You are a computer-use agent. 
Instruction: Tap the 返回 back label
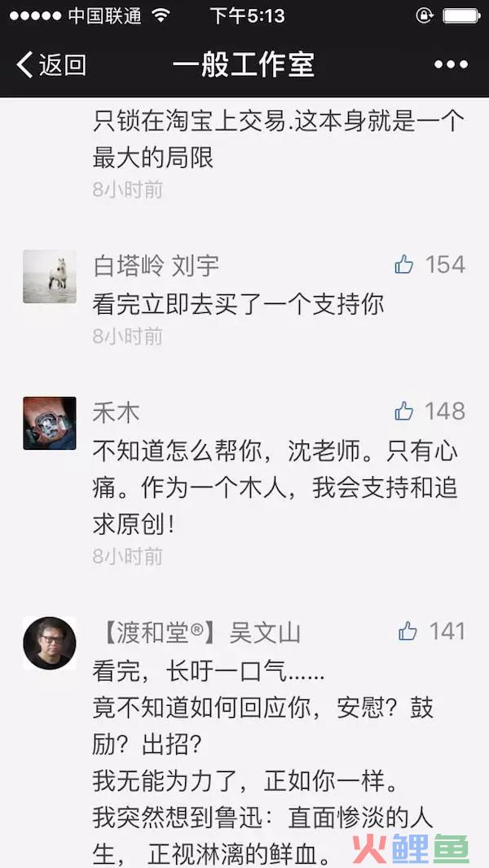[x=63, y=64]
